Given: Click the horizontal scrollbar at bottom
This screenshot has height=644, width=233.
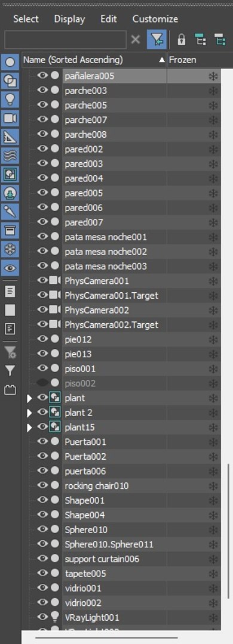Looking at the screenshot, I should 106,638.
